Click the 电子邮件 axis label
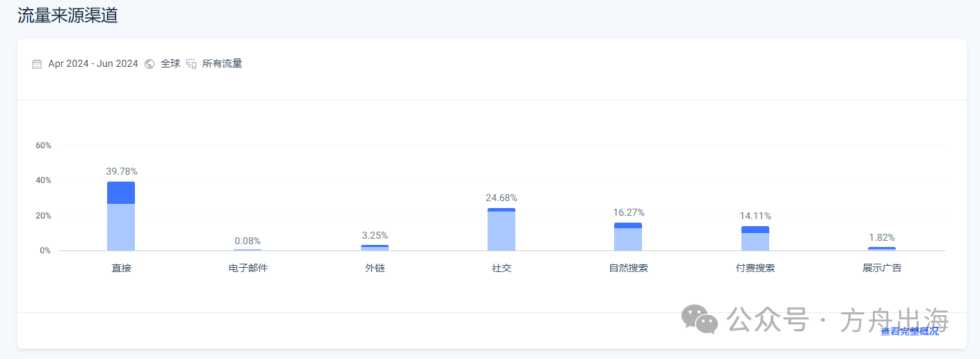This screenshot has width=980, height=359. click(248, 268)
